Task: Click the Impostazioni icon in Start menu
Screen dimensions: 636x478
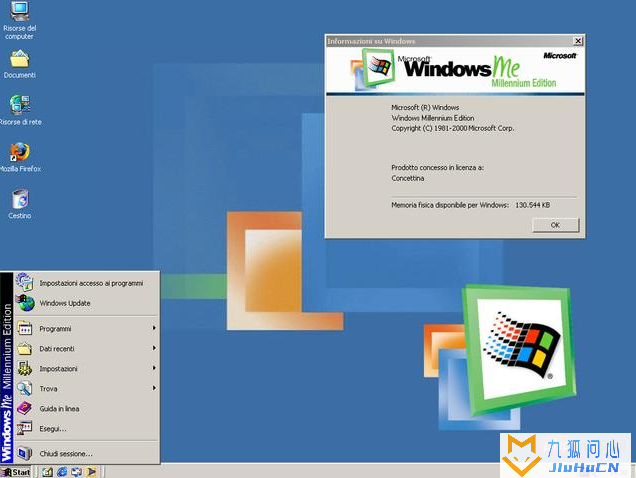Action: tap(25, 368)
